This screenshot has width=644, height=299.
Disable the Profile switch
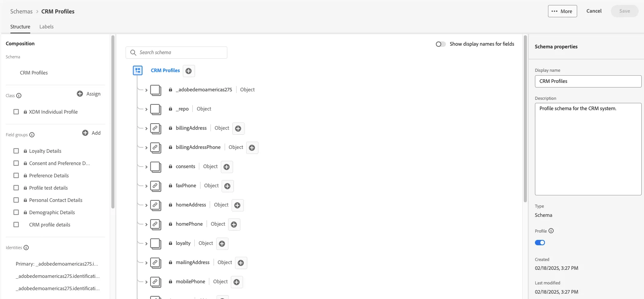[540, 243]
